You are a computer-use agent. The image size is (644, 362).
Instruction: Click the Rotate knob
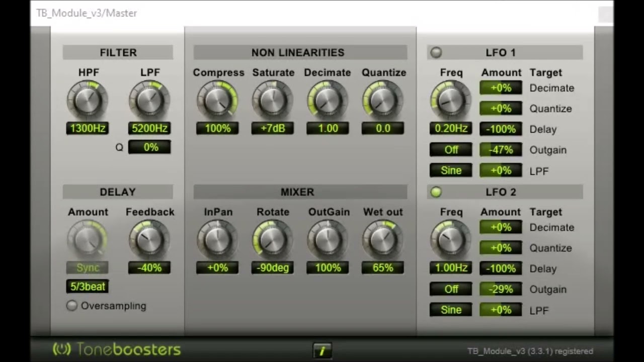pos(273,239)
